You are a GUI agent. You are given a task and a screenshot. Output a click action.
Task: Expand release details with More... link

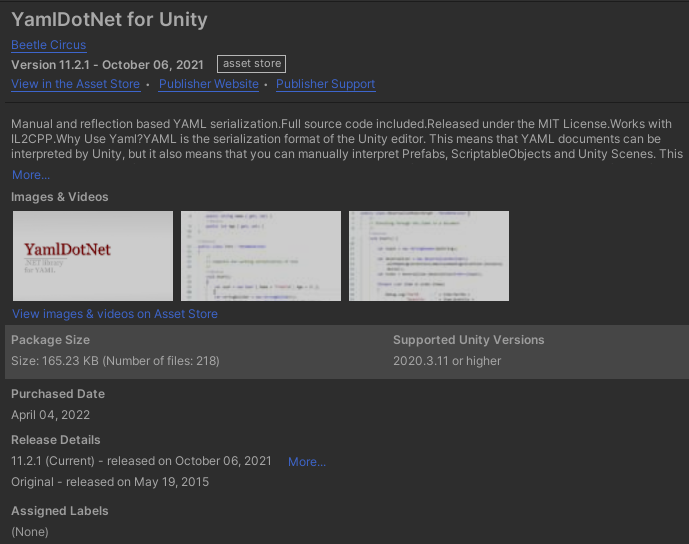pyautogui.click(x=307, y=462)
